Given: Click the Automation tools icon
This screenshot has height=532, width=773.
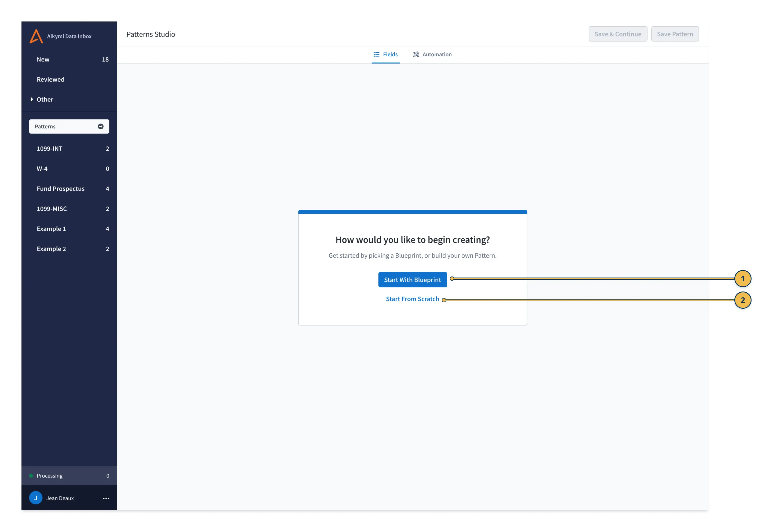Looking at the screenshot, I should click(416, 54).
